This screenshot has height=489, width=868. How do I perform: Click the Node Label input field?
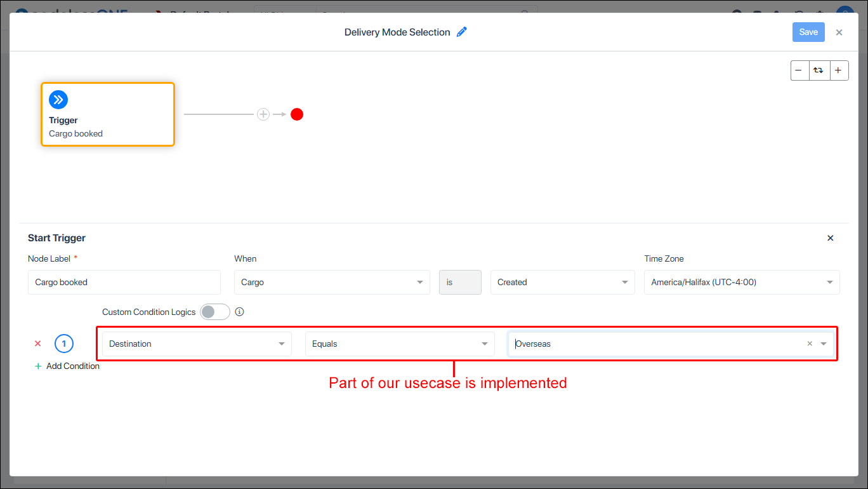point(124,282)
